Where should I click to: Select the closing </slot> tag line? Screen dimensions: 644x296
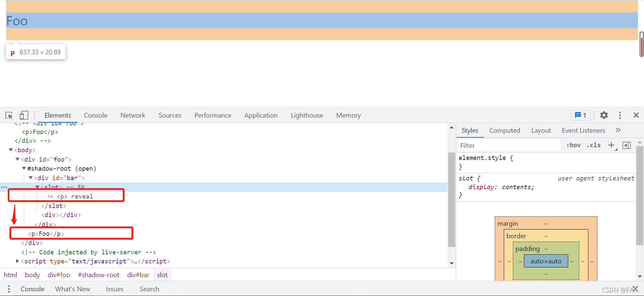coord(54,206)
